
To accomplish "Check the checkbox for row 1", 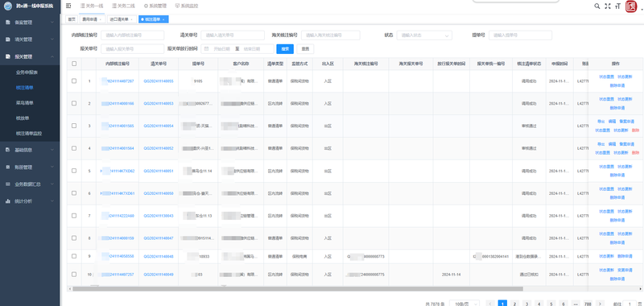I will pyautogui.click(x=74, y=81).
